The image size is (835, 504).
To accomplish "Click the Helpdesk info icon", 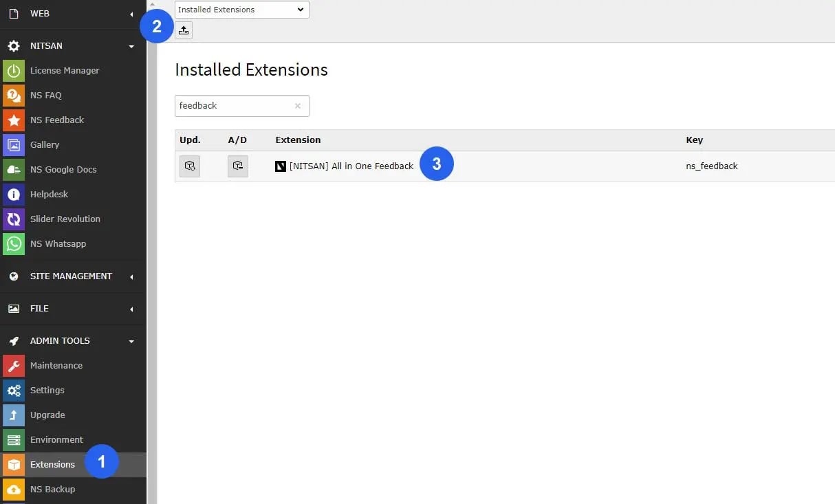I will 14,194.
